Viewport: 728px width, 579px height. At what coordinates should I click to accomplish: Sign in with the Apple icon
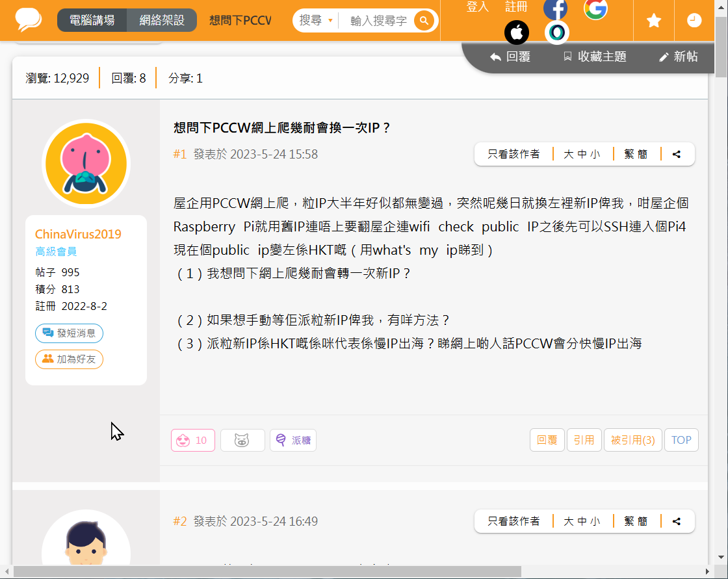pos(517,32)
